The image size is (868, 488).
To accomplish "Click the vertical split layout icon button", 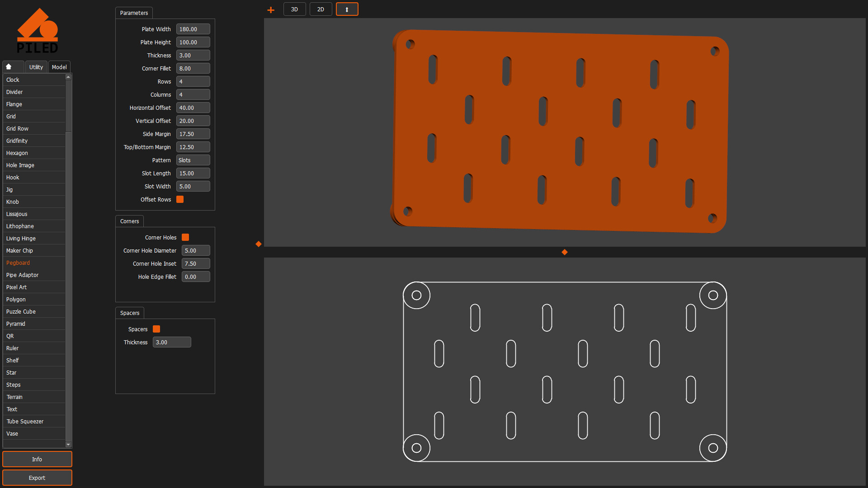I will 347,9.
